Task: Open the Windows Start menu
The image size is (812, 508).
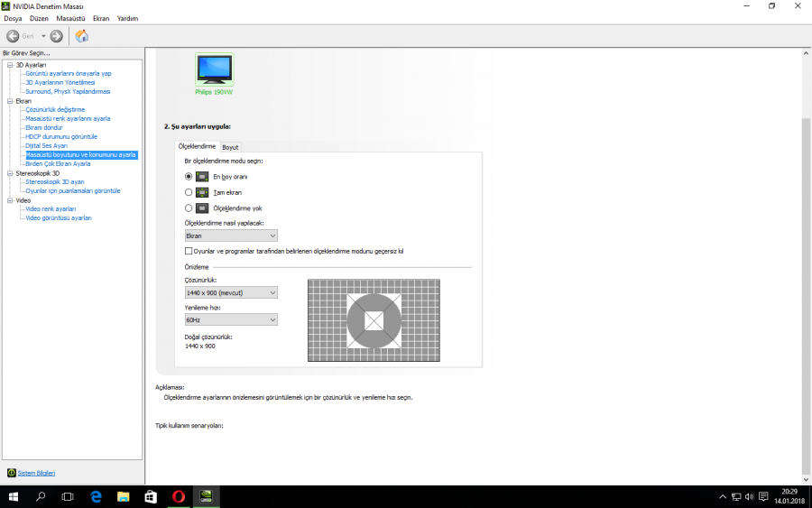Action: click(x=14, y=497)
